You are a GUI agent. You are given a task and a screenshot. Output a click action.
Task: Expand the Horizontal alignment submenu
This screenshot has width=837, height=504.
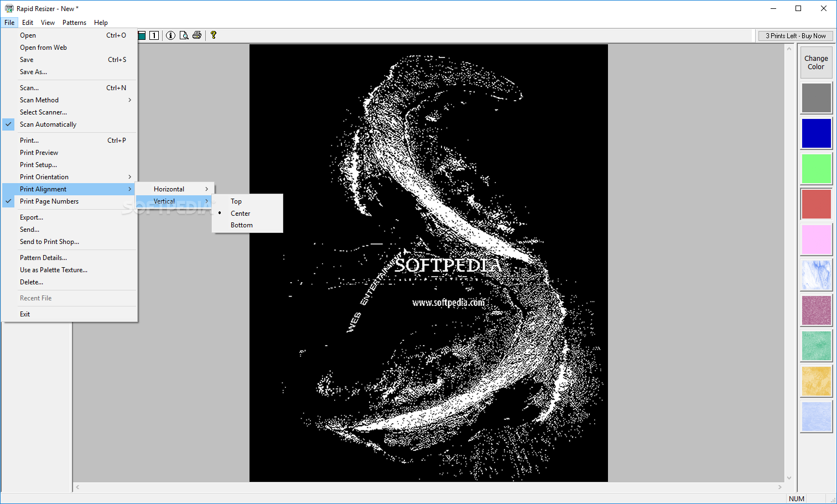(175, 189)
